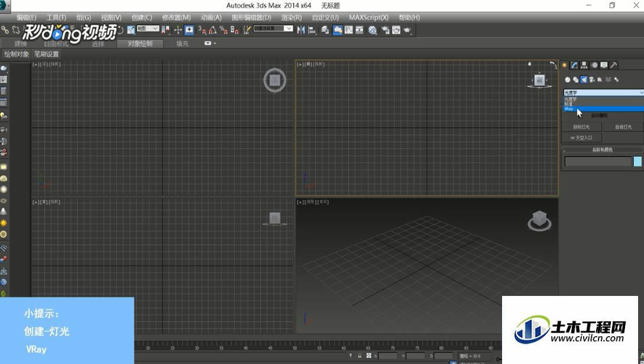Select the Lights category icon
The image size is (644, 364).
(x=584, y=80)
